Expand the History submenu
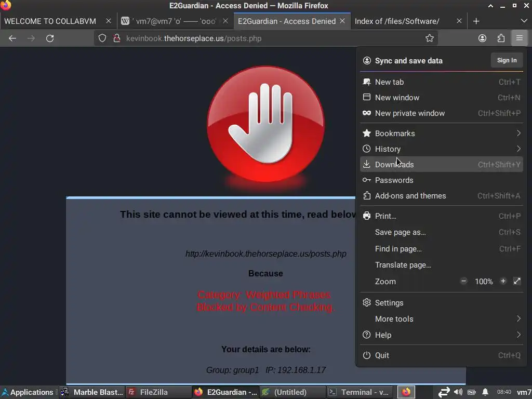The height and width of the screenshot is (399, 532). point(442,149)
